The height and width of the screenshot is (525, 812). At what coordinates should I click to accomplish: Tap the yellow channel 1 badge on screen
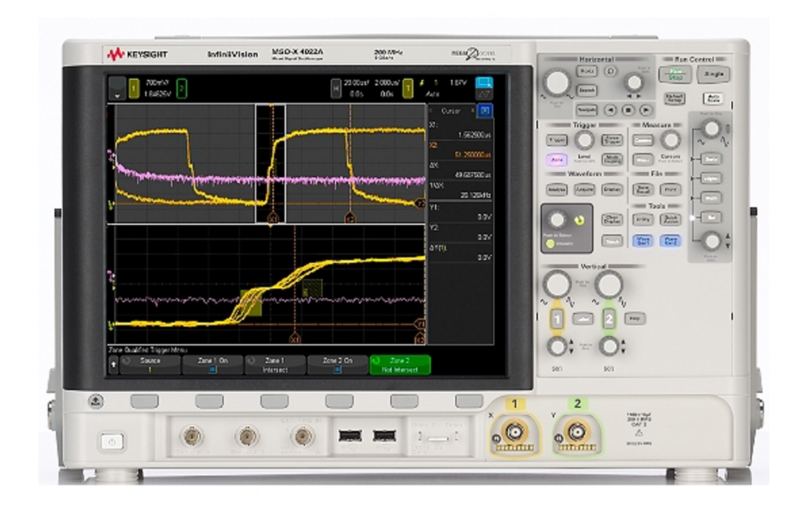click(134, 89)
